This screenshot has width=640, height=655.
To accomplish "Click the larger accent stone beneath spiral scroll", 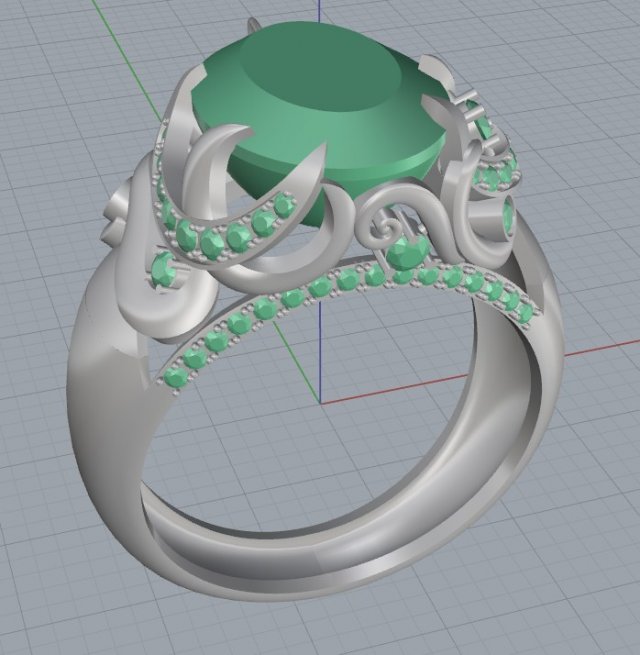I will (408, 252).
